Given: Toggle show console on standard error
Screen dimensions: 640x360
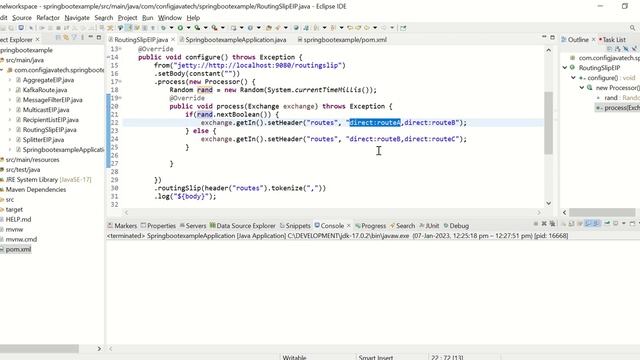Looking at the screenshot, I should [x=596, y=224].
